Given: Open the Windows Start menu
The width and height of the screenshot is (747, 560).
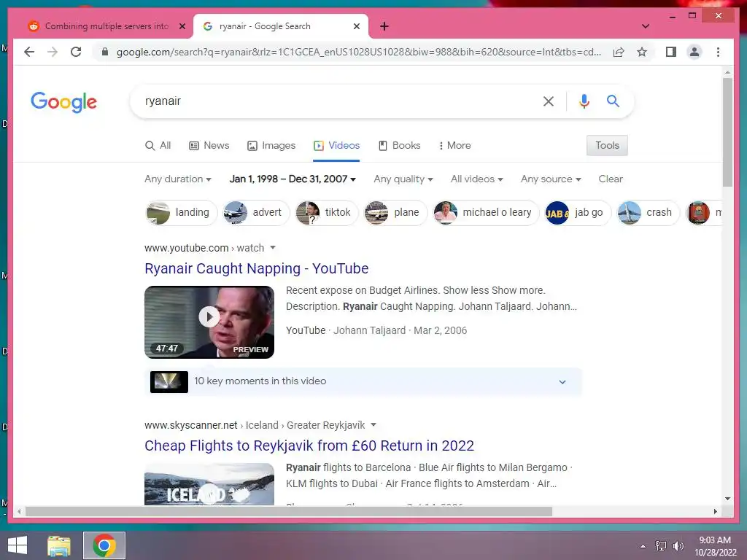Looking at the screenshot, I should (x=18, y=545).
